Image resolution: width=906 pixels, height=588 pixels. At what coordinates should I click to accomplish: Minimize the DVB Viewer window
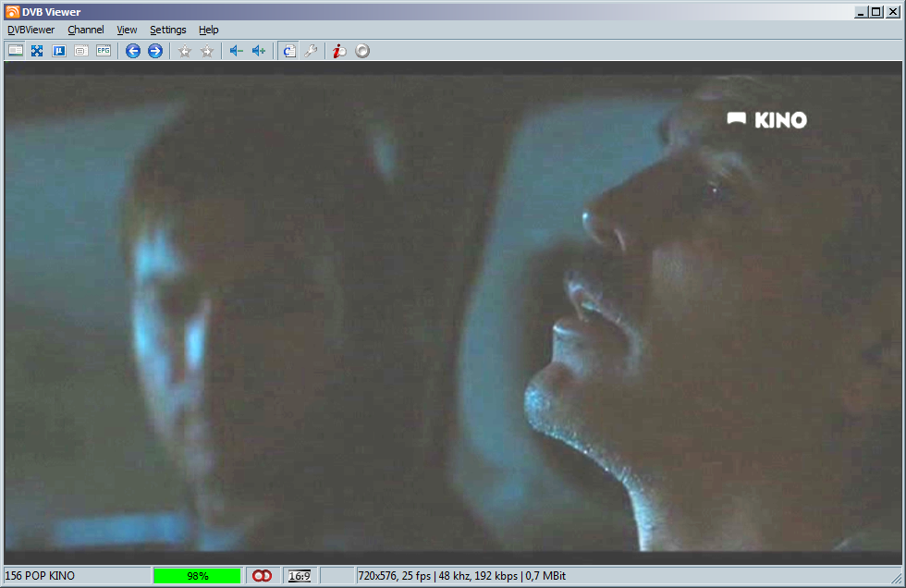pos(861,11)
